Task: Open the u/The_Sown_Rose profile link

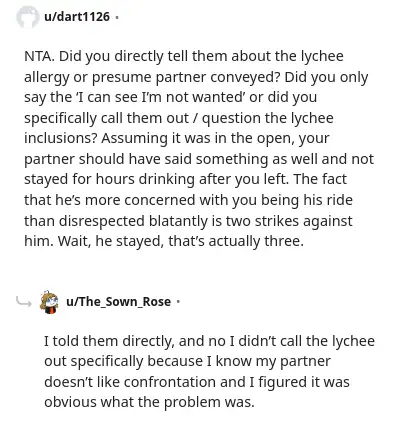Action: point(119,302)
